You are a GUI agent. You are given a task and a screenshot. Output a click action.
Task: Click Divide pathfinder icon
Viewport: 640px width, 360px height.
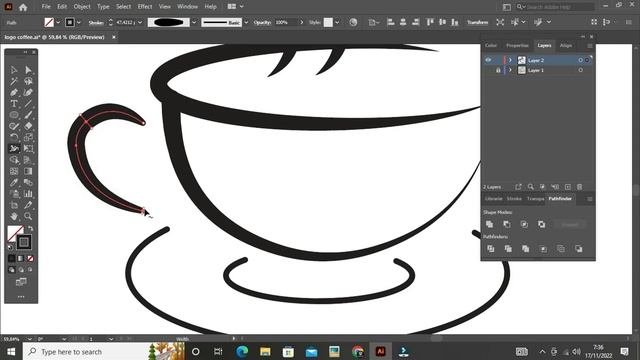pos(491,249)
